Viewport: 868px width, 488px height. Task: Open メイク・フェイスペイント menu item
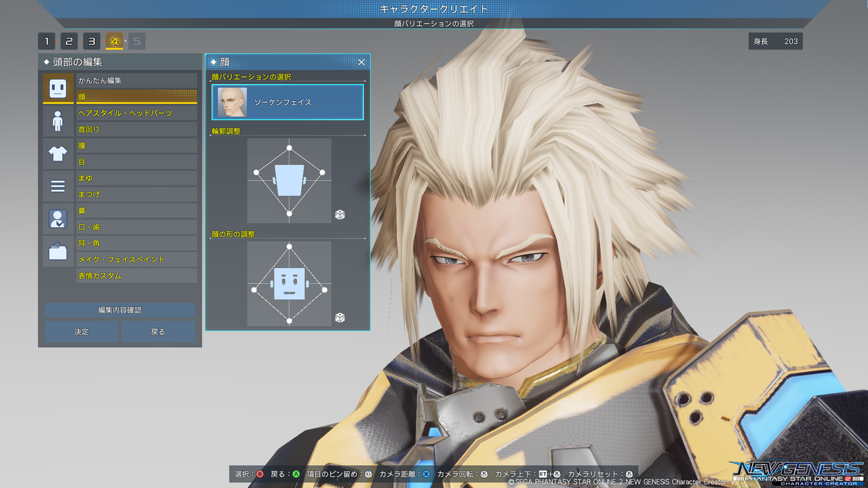coord(136,260)
